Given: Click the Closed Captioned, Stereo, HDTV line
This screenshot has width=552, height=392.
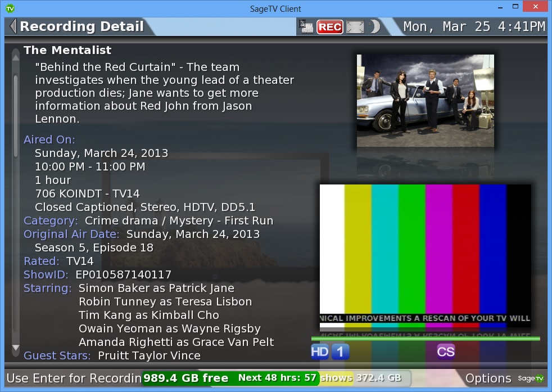Looking at the screenshot, I should [x=144, y=207].
